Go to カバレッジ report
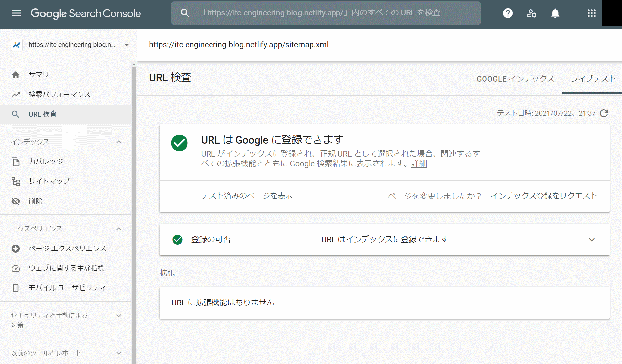Image resolution: width=622 pixels, height=364 pixels. click(x=66, y=162)
